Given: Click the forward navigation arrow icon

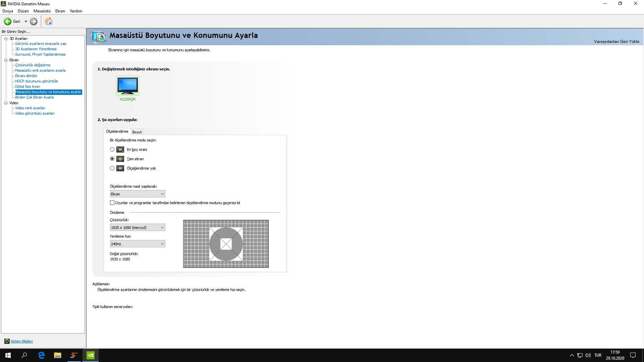Looking at the screenshot, I should pyautogui.click(x=34, y=21).
